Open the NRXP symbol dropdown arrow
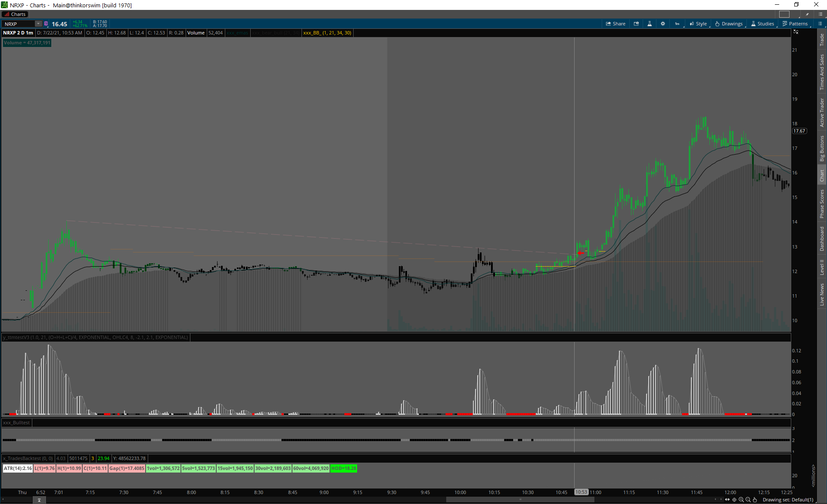827x504 pixels. pos(38,24)
